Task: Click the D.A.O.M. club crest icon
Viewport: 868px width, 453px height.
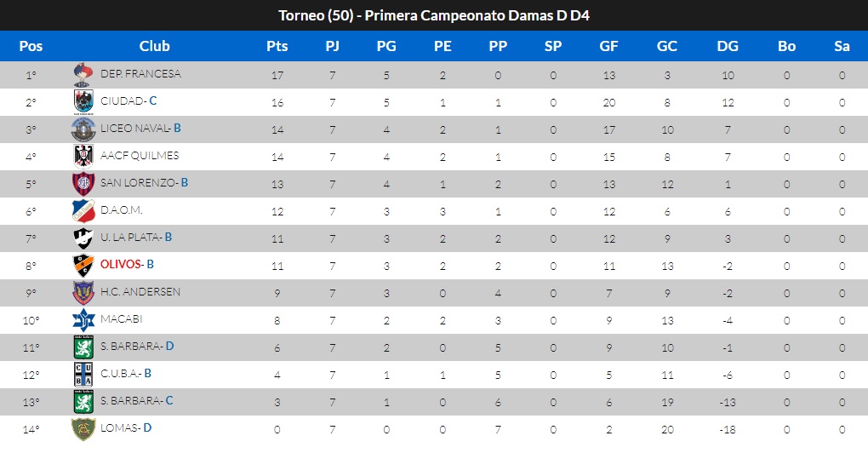Action: pyautogui.click(x=83, y=211)
